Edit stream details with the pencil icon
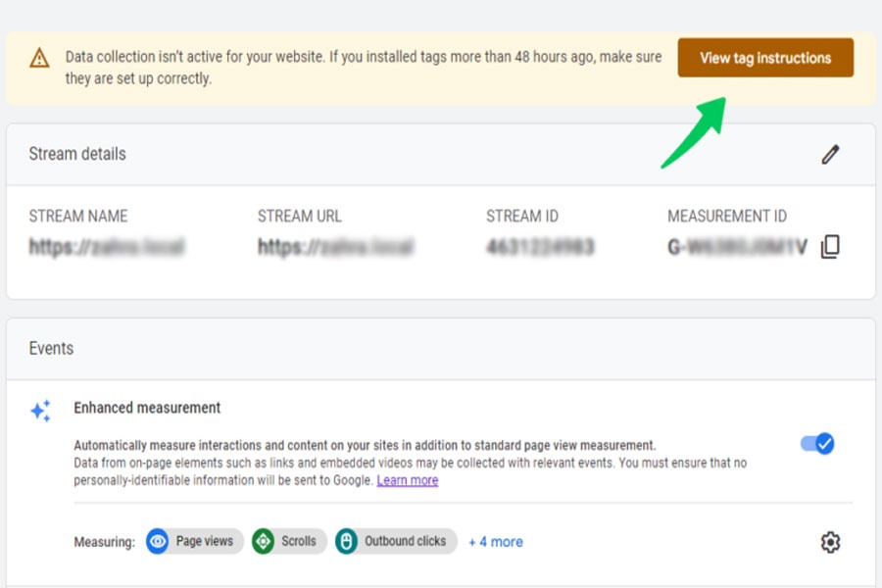 [x=830, y=154]
